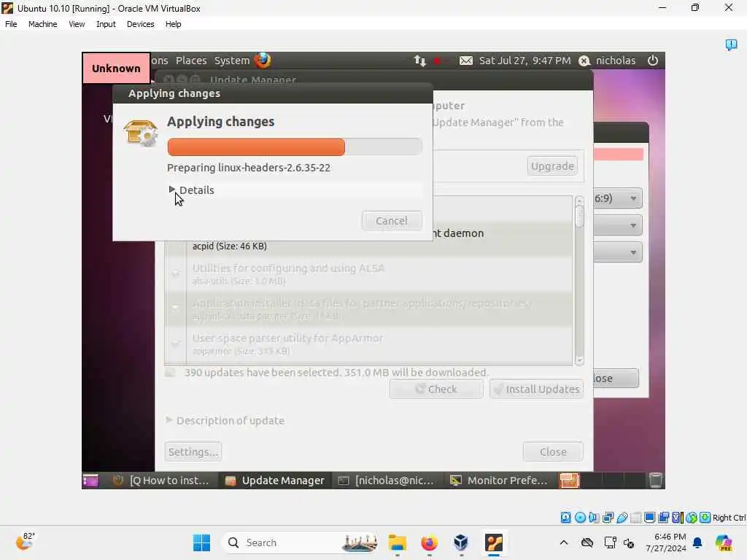Click the Update Manager list vertical scrollbar
The image size is (747, 560).
tap(579, 281)
